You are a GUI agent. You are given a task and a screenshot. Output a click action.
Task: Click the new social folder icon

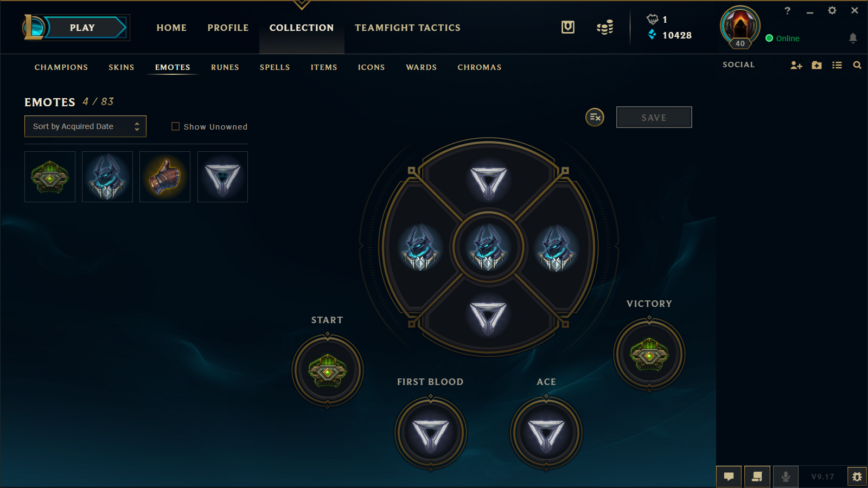pyautogui.click(x=816, y=65)
